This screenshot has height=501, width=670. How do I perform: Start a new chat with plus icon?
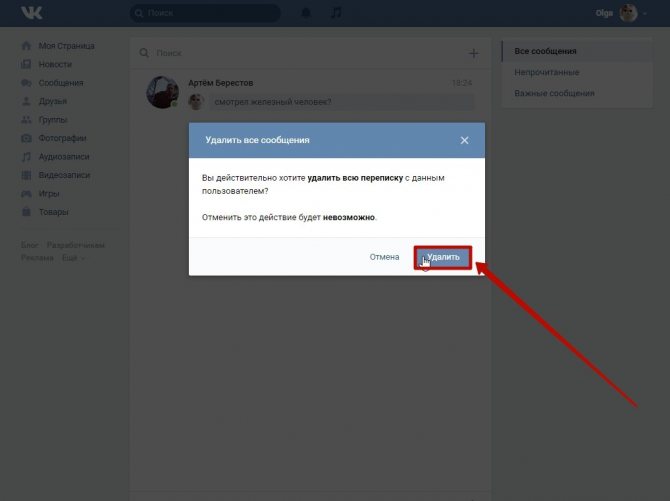473,53
